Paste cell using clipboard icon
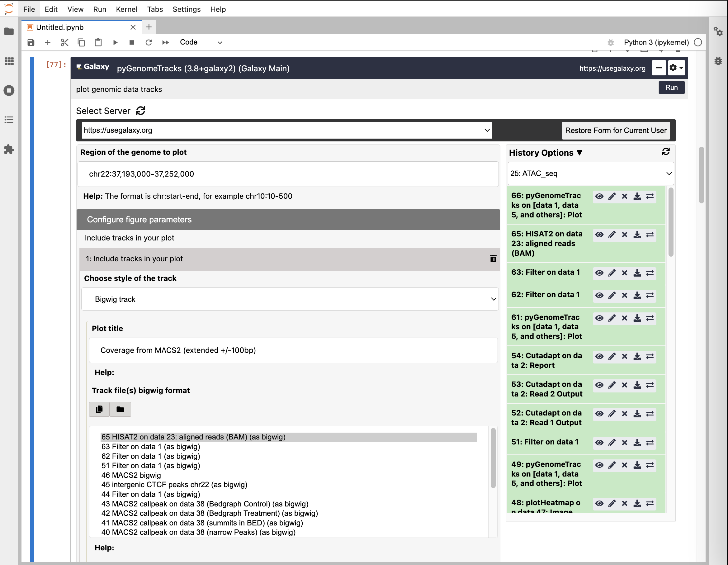 pyautogui.click(x=98, y=42)
